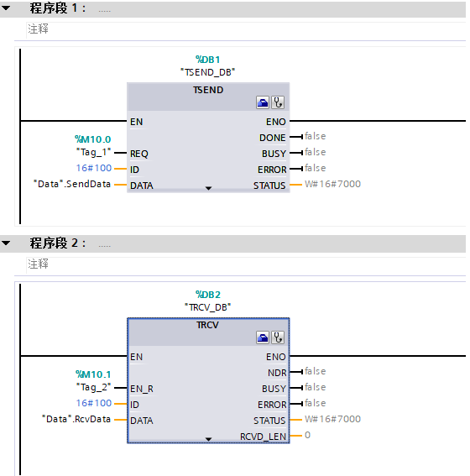The width and height of the screenshot is (470, 476).
Task: Open TSEND block configuration toolbox icon
Action: click(x=263, y=102)
